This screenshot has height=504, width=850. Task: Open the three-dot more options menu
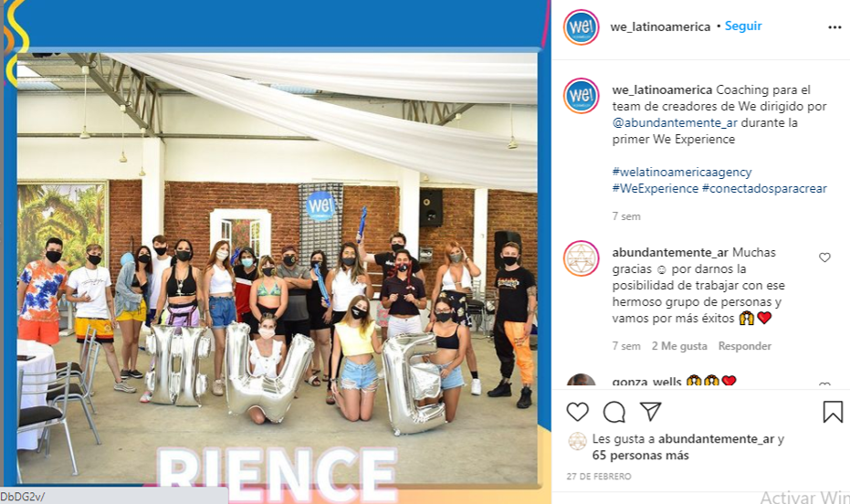point(834,27)
